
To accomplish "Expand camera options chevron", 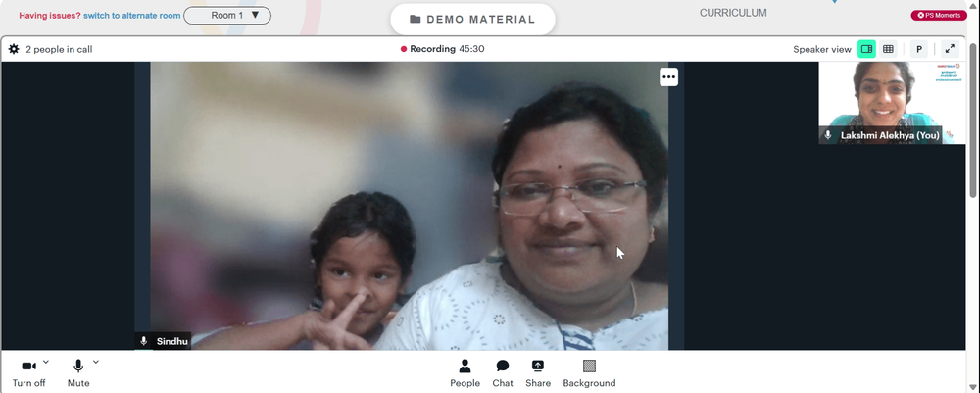I will pyautogui.click(x=46, y=362).
